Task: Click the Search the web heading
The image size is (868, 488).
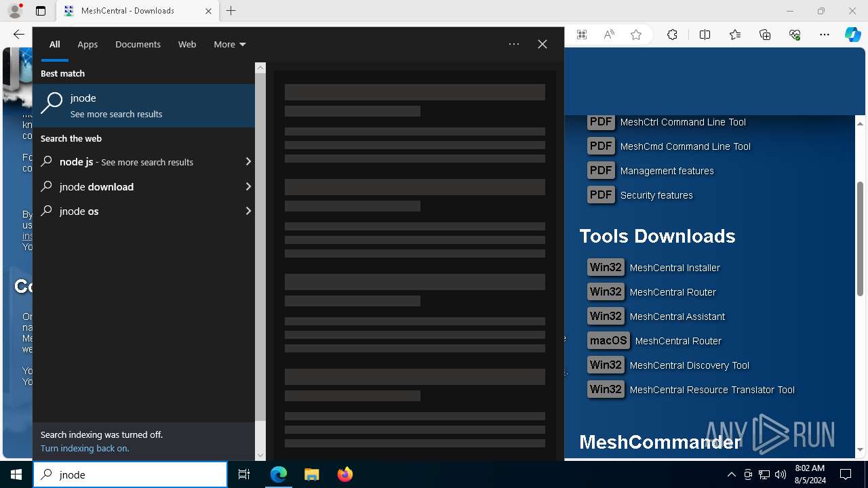Action: coord(71,138)
